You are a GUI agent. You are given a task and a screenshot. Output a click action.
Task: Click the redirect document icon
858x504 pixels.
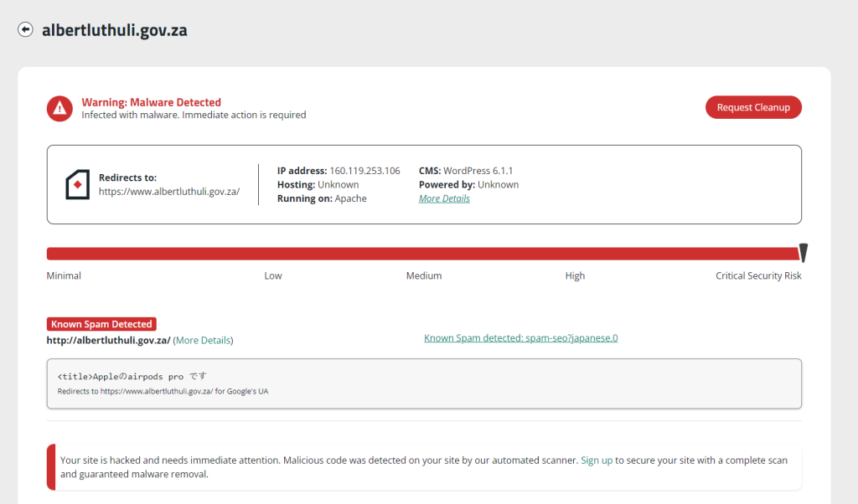(x=77, y=184)
